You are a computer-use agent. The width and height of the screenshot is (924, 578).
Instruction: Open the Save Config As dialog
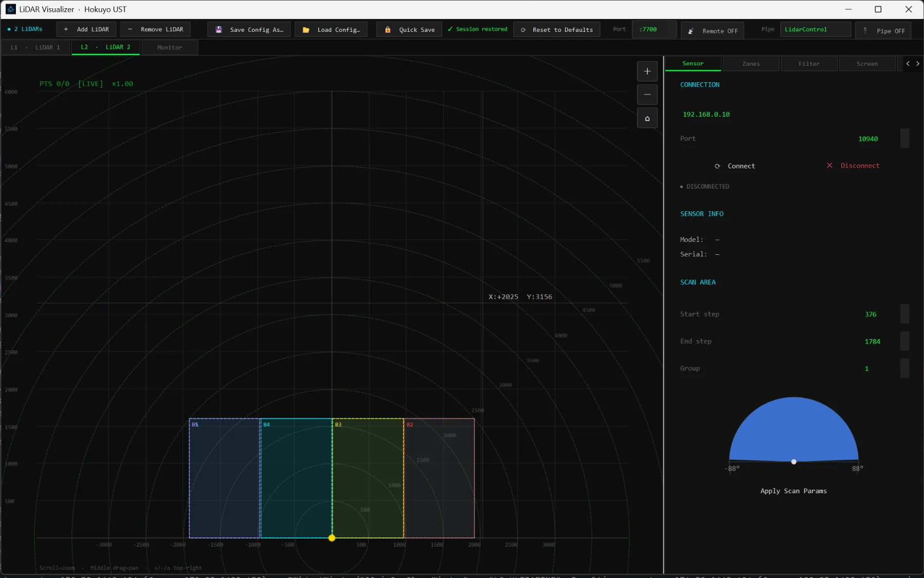249,30
